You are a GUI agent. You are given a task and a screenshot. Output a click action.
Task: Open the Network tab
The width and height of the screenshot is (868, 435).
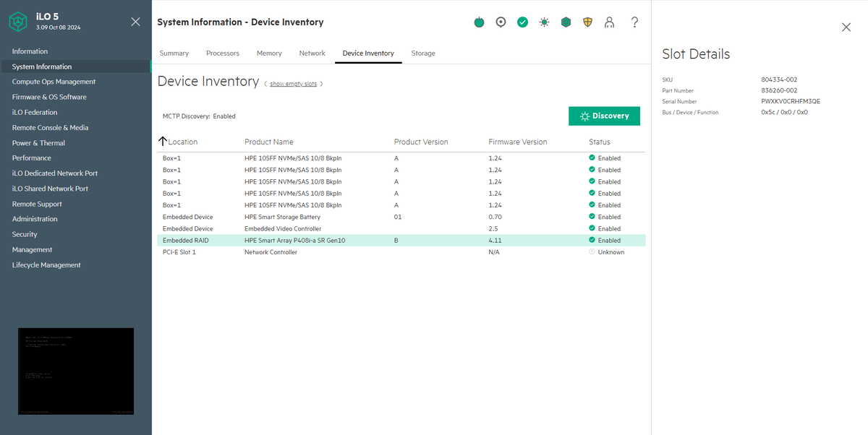pos(312,53)
